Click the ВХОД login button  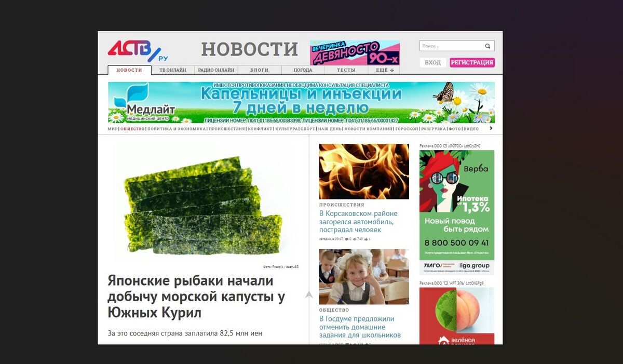[432, 62]
